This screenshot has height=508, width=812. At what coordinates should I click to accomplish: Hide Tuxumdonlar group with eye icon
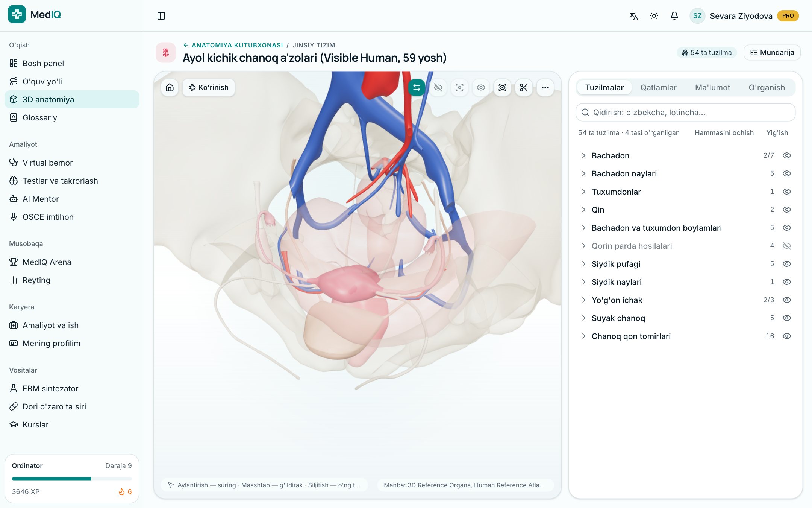[x=787, y=192]
